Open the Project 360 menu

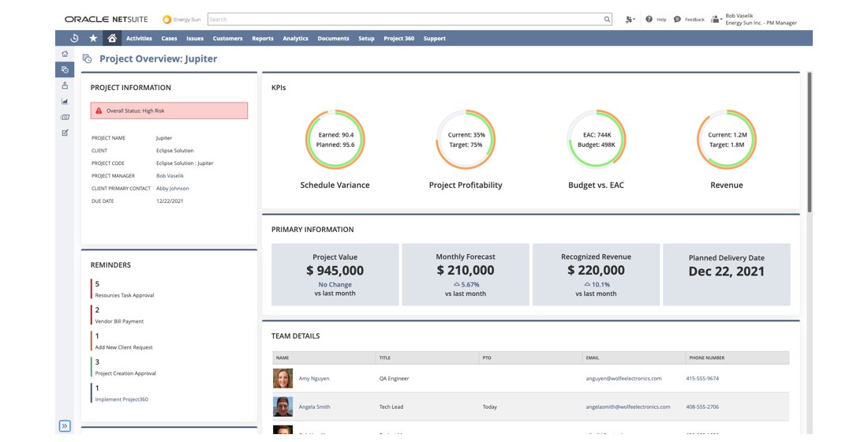coord(398,38)
